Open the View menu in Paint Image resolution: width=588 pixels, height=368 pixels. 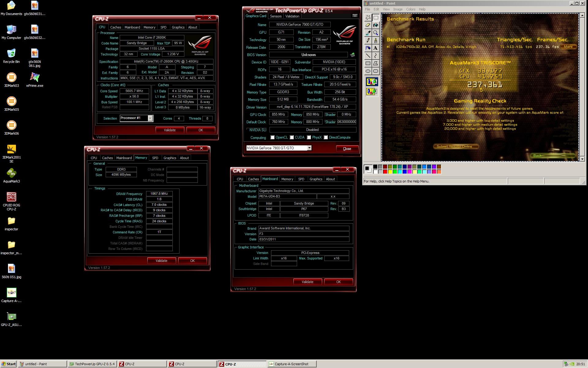tap(386, 9)
